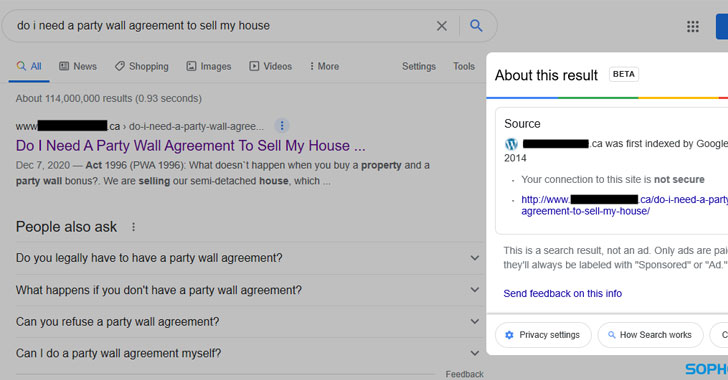The width and height of the screenshot is (728, 380).
Task: Click How Search works magnifier icon
Action: tap(611, 335)
